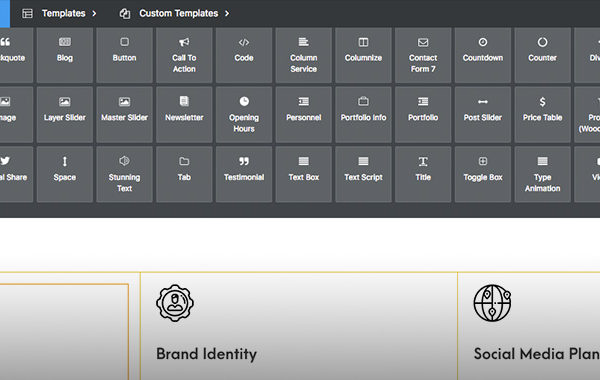Expand the Templates menu chevron
This screenshot has height=380, width=600.
pyautogui.click(x=94, y=13)
